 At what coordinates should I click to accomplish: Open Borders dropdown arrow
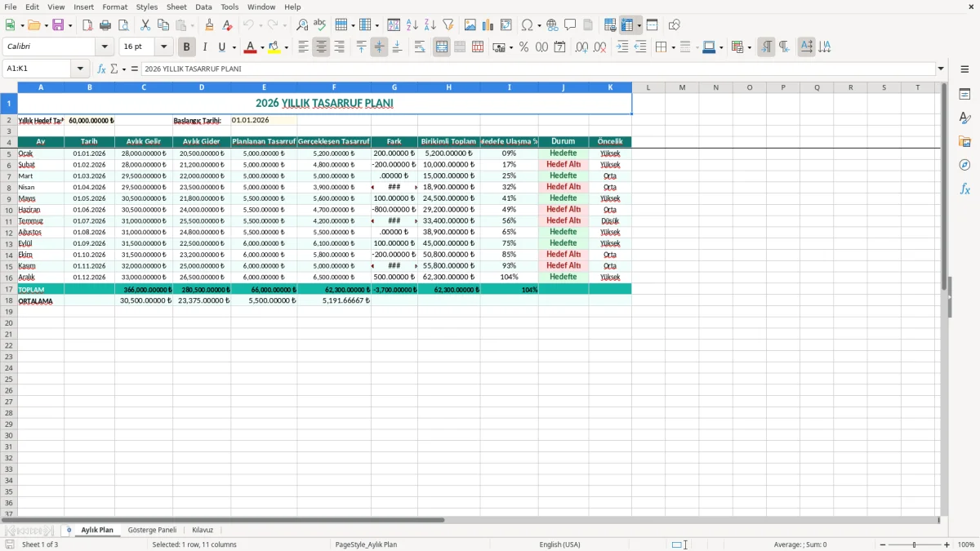click(672, 47)
